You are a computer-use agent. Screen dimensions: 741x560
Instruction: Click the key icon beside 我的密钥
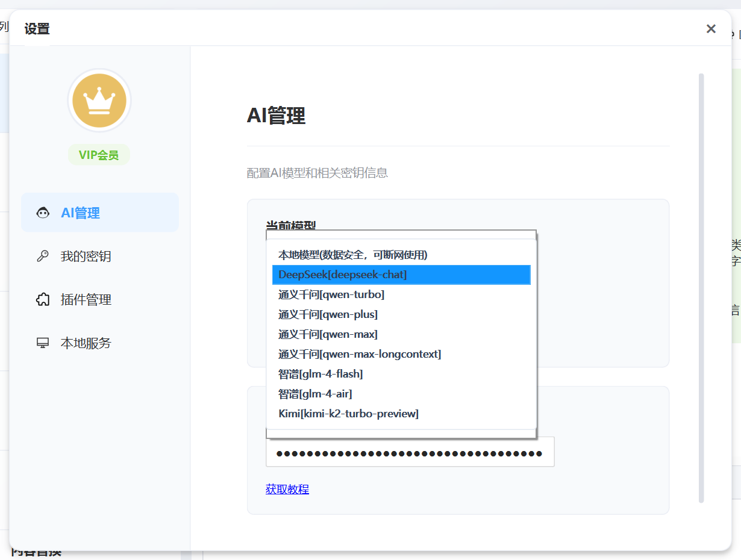pos(43,256)
